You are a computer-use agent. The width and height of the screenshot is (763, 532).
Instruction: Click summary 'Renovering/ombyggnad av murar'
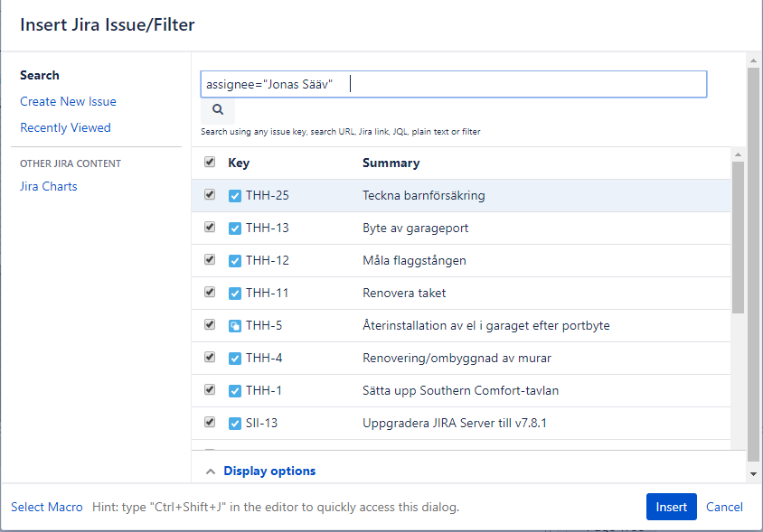[457, 358]
